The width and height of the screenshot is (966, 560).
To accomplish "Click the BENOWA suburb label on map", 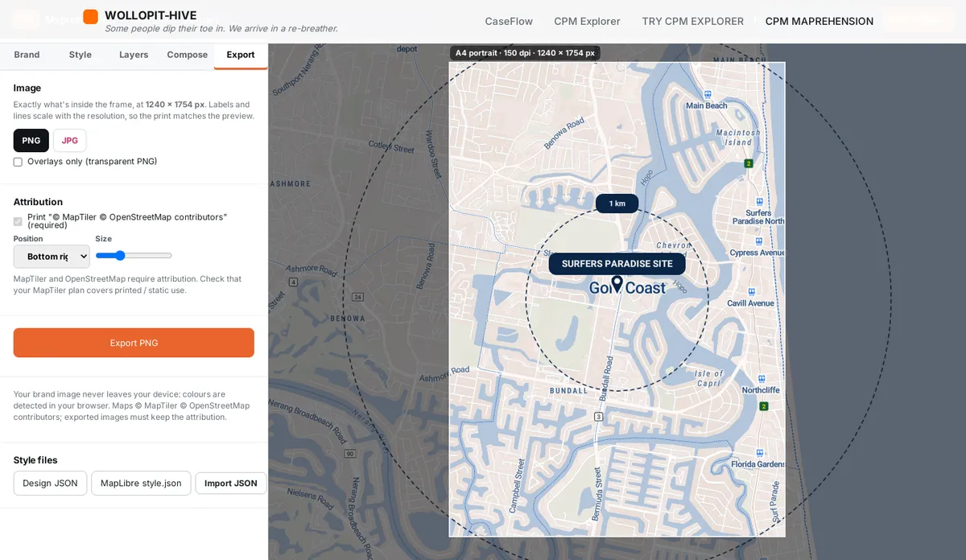I will (x=348, y=319).
